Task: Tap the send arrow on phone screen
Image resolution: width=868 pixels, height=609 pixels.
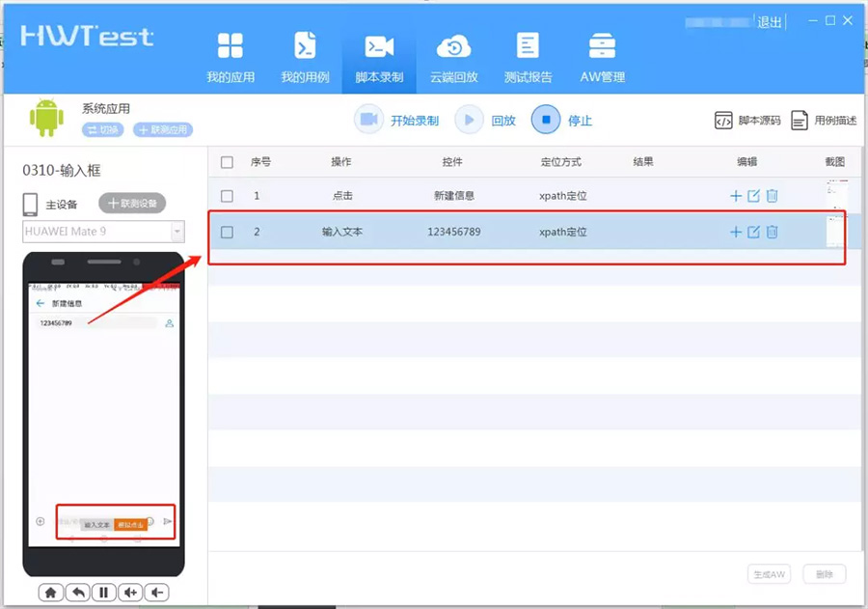Action: (x=168, y=521)
